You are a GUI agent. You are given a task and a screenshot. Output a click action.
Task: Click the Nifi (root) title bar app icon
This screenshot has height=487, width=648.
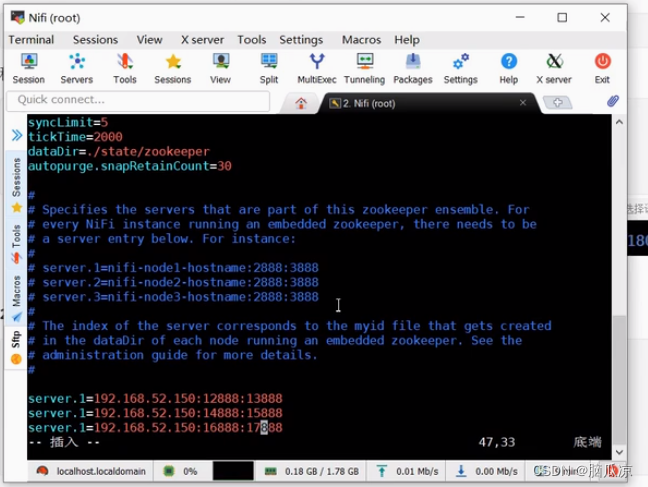(x=17, y=17)
